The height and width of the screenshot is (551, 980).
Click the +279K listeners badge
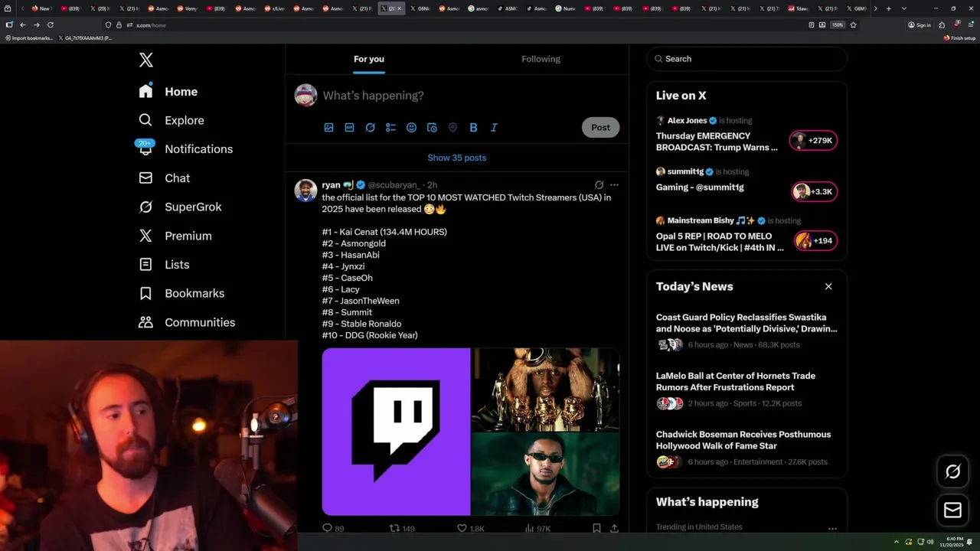point(813,141)
